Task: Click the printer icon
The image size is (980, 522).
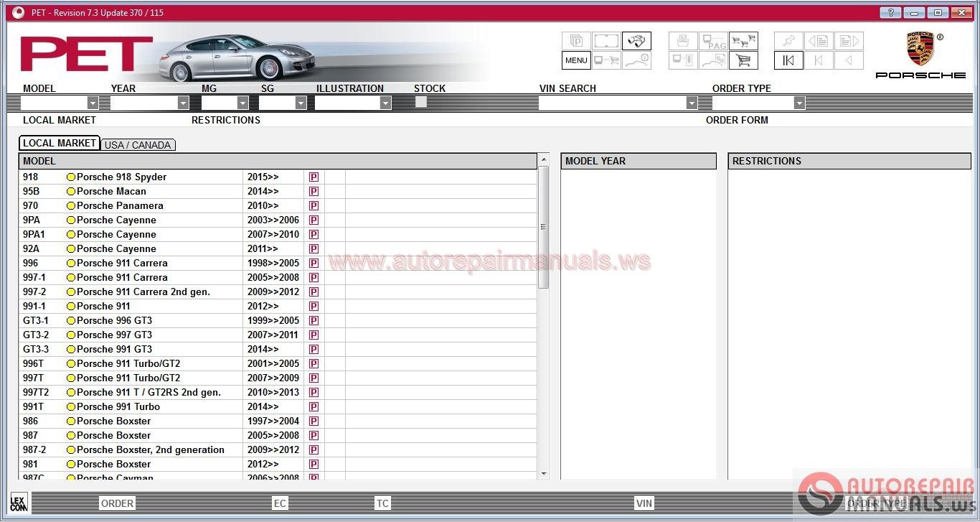Action: click(x=683, y=41)
